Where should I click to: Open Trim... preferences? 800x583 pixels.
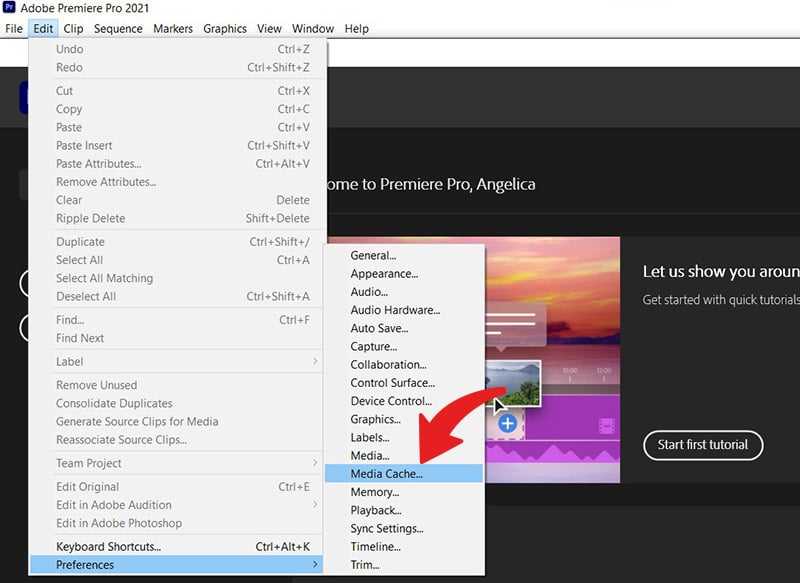[x=404, y=565]
